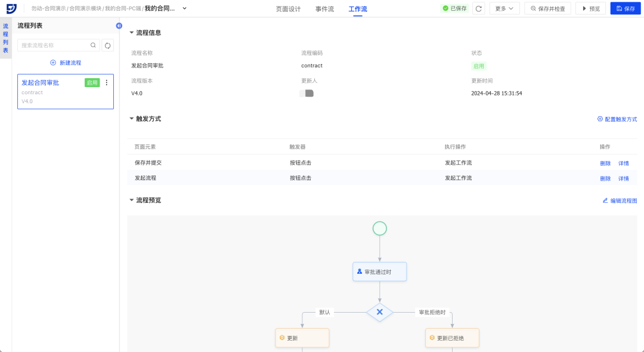Image resolution: width=644 pixels, height=352 pixels.
Task: Click the blue 保存 button
Action: (625, 8)
